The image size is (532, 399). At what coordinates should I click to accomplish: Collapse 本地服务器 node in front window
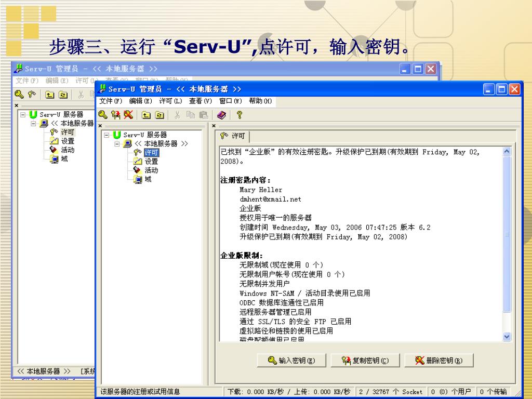pyautogui.click(x=117, y=144)
